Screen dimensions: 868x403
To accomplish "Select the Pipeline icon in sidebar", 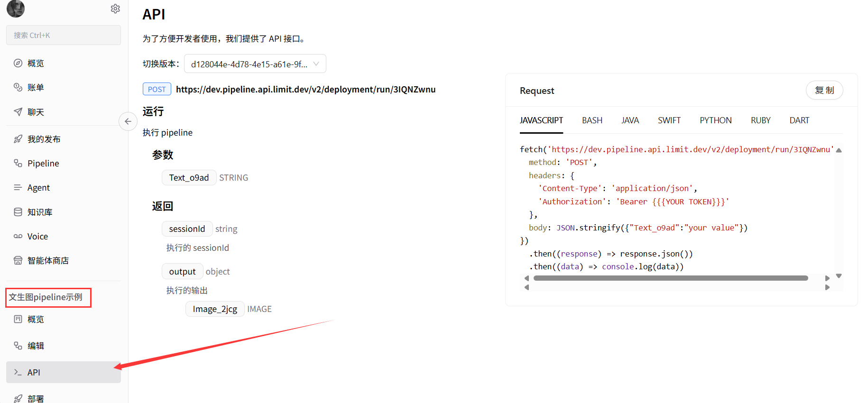I will (x=18, y=163).
